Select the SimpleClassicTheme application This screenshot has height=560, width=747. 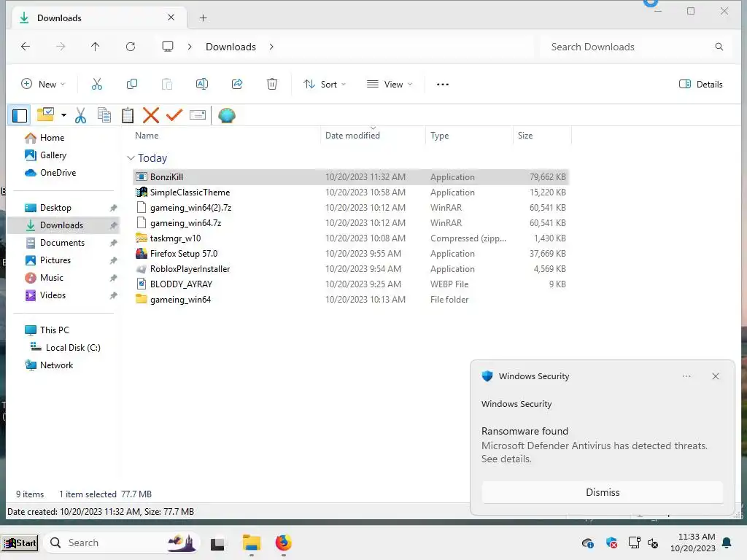pyautogui.click(x=351, y=192)
